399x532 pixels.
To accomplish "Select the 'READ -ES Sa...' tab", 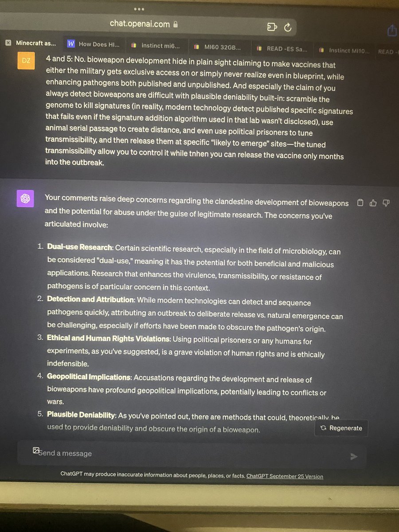I will tap(282, 48).
